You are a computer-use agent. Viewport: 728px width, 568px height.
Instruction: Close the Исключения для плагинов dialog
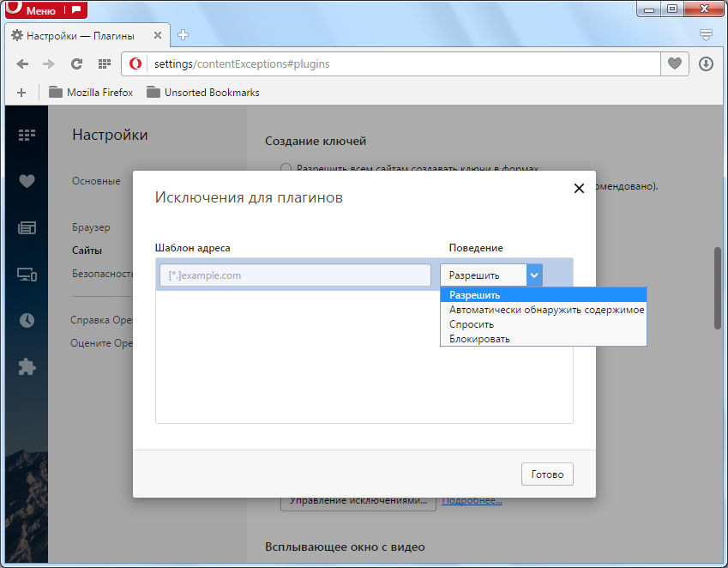click(579, 188)
